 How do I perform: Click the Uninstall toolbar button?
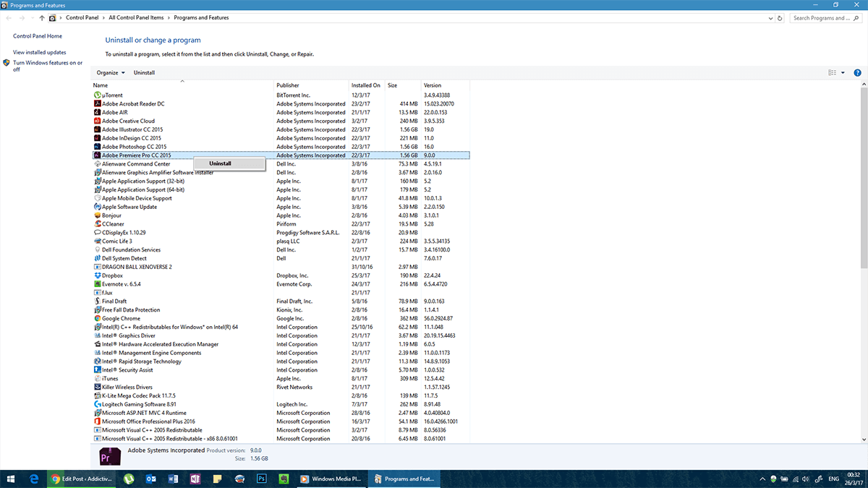pyautogui.click(x=144, y=73)
